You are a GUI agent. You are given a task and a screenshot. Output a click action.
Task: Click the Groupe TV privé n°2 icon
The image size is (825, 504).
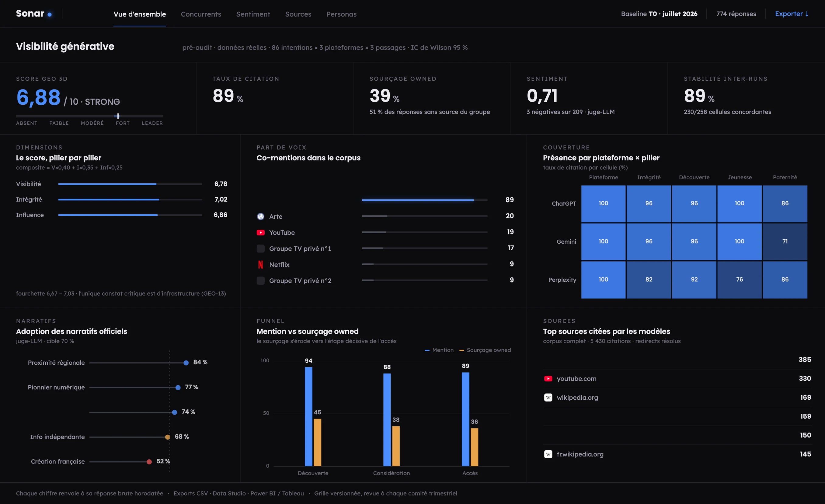pyautogui.click(x=260, y=281)
